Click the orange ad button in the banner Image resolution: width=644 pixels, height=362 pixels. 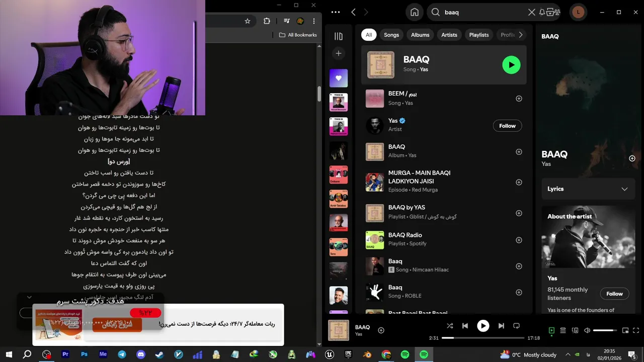[x=117, y=325]
